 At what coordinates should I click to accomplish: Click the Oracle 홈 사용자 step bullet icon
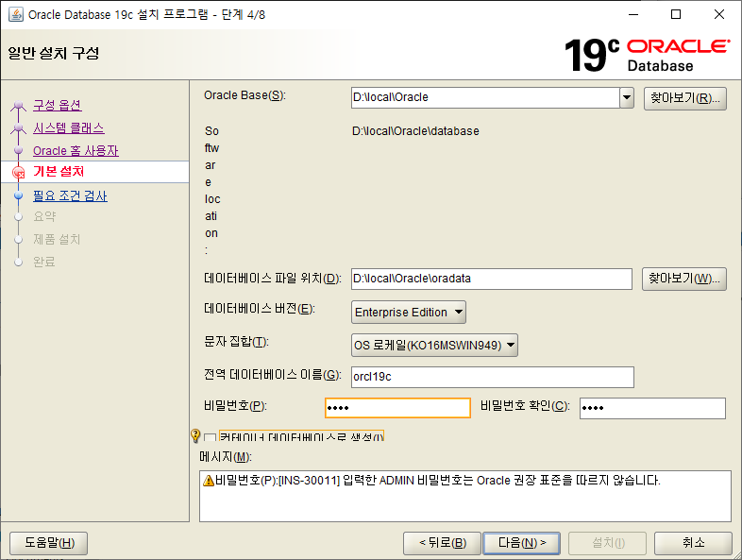[x=19, y=150]
